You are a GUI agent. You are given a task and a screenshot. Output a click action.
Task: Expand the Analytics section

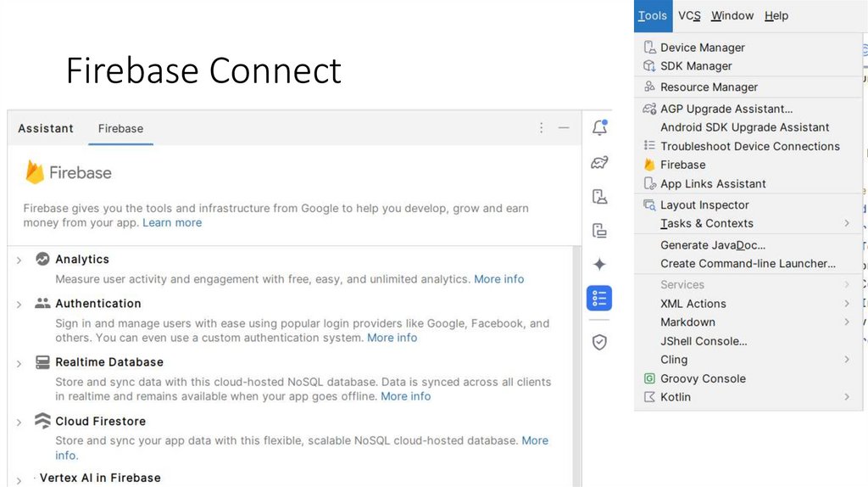coord(19,260)
